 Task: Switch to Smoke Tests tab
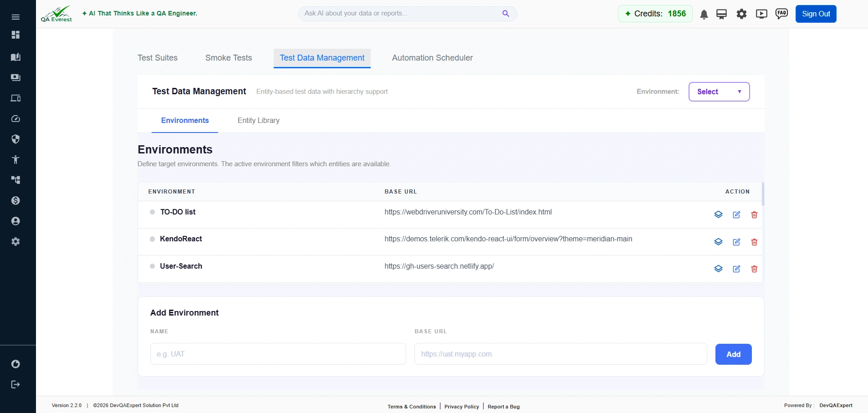point(229,58)
